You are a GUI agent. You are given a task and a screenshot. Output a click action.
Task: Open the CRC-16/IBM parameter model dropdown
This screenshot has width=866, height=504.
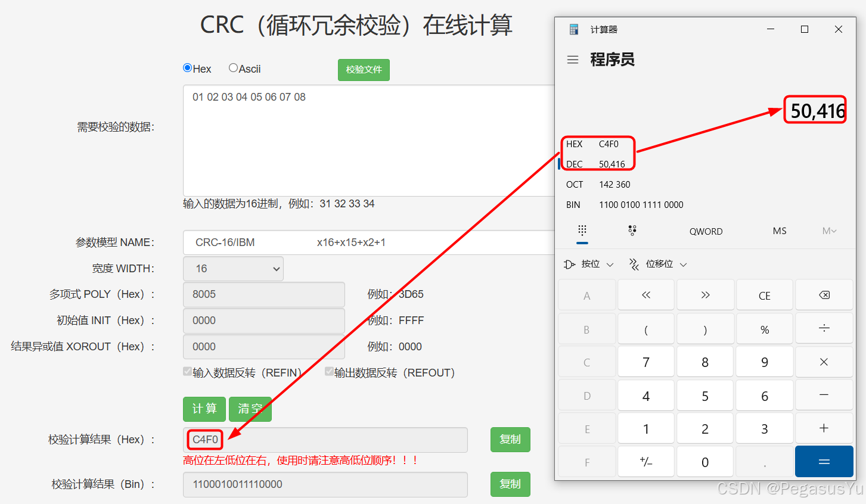click(368, 242)
